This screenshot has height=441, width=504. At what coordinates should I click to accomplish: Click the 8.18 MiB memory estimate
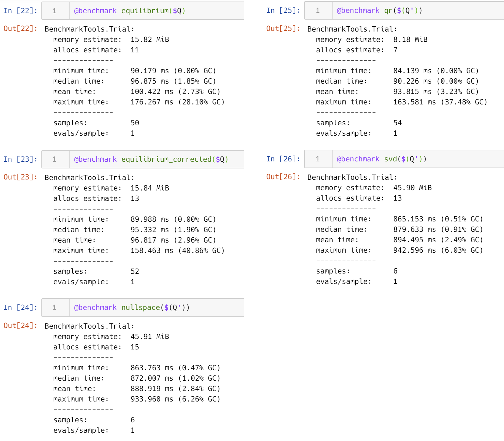pyautogui.click(x=410, y=40)
